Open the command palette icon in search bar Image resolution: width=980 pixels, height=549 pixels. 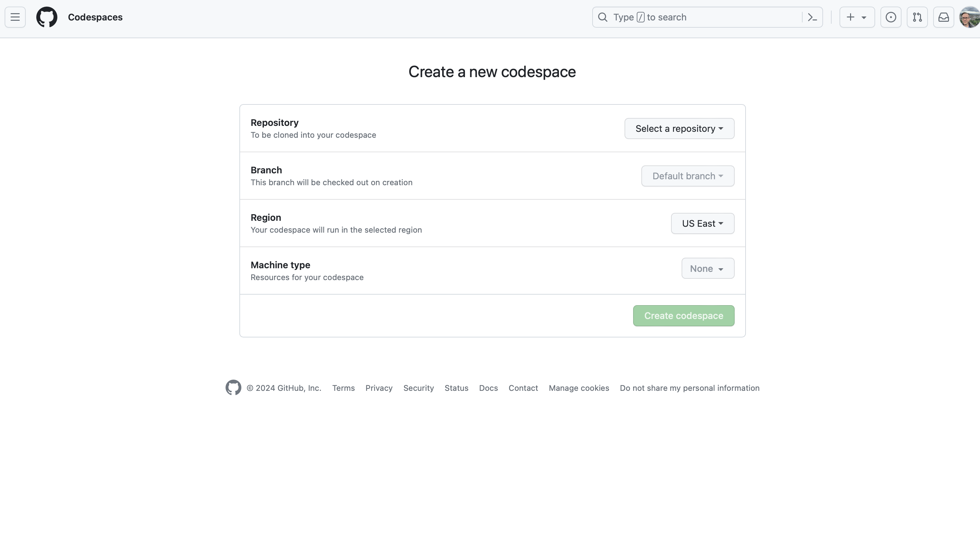tap(812, 17)
